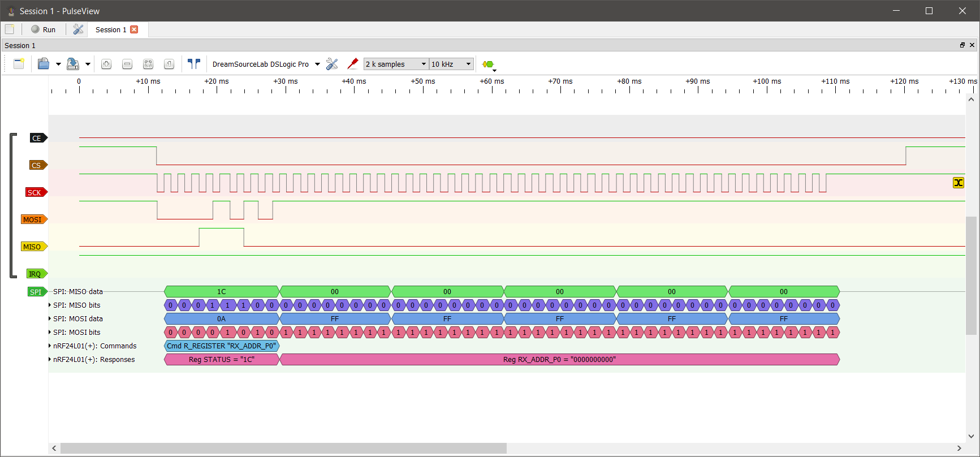
Task: Select the IRQ channel label
Action: [x=37, y=274]
